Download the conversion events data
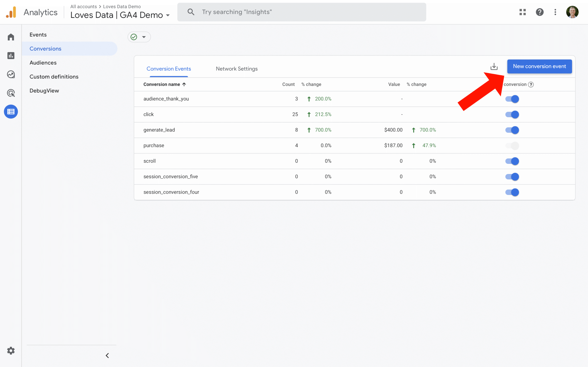Image resolution: width=588 pixels, height=367 pixels. [x=494, y=66]
